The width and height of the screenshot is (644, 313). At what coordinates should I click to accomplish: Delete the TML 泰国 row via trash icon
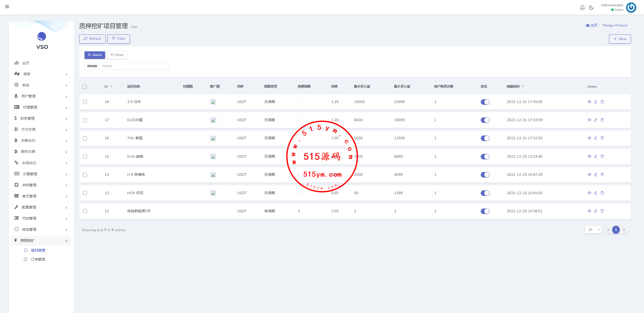tap(602, 138)
